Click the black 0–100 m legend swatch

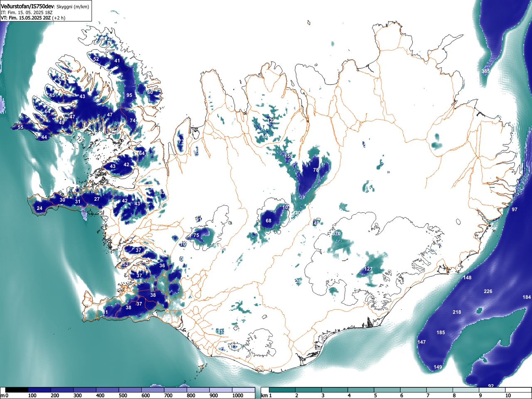point(17,390)
